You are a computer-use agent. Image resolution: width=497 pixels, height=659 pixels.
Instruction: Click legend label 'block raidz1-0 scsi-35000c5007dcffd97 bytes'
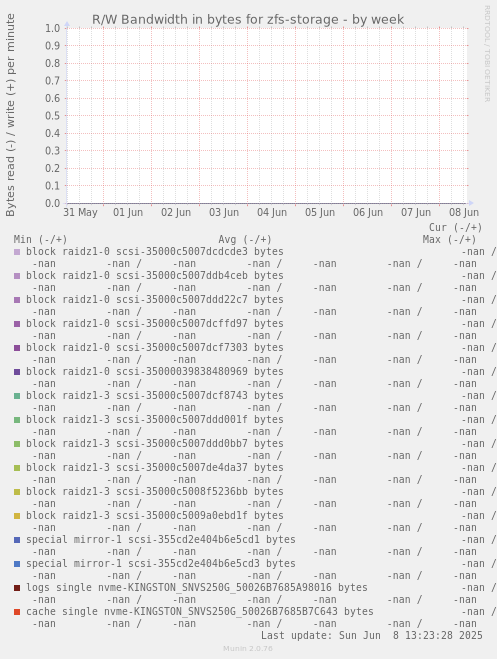pyautogui.click(x=155, y=324)
